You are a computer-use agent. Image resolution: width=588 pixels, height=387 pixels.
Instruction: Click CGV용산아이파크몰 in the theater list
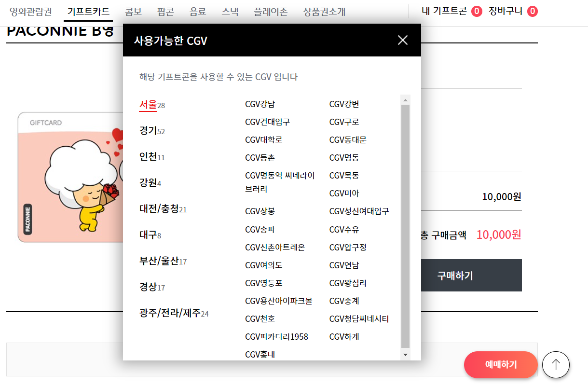coord(279,301)
